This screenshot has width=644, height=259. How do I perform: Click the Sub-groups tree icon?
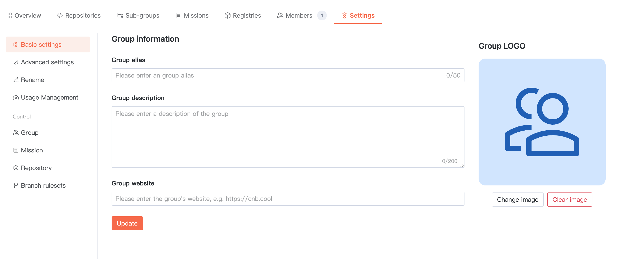coord(120,15)
